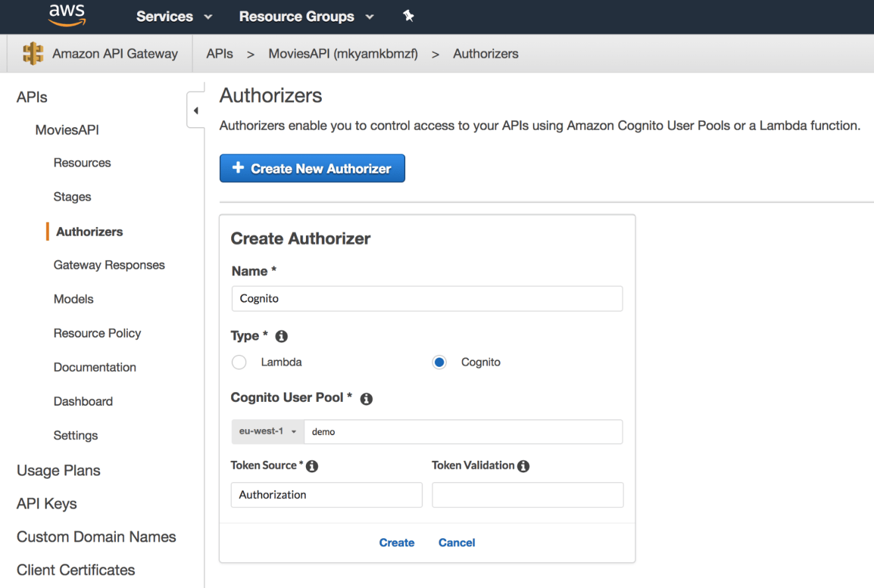This screenshot has width=874, height=588.
Task: Click the Create link in the form
Action: click(x=397, y=543)
